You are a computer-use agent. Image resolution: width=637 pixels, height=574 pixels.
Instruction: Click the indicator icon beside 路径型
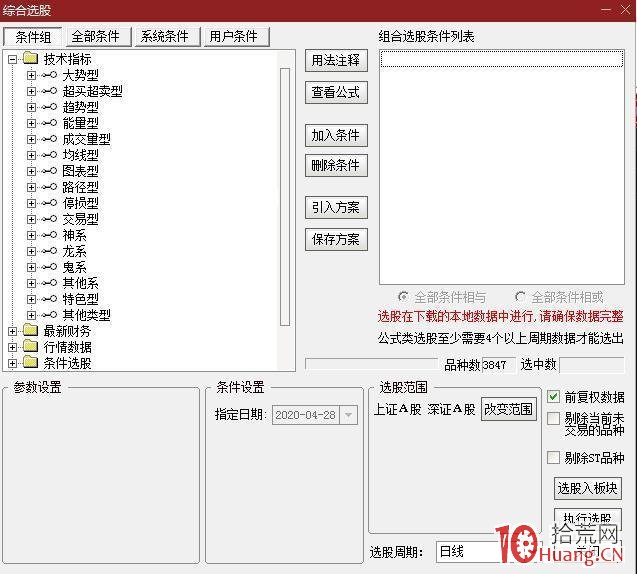point(49,187)
